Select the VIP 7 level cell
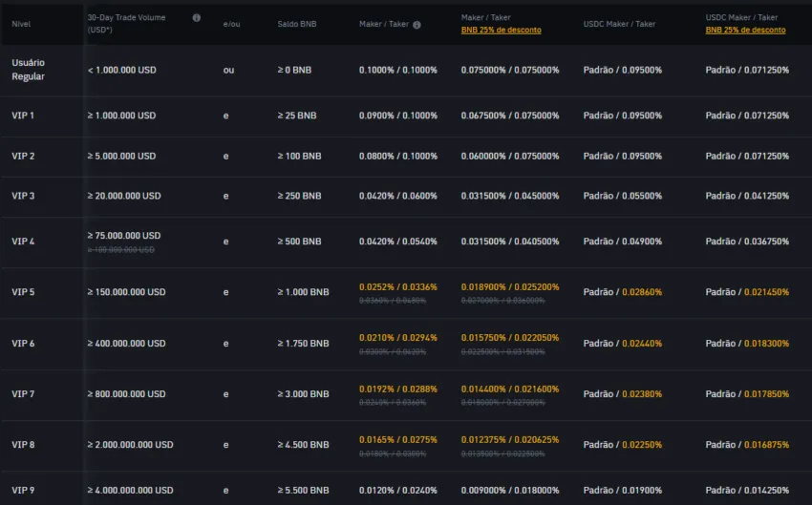The image size is (812, 505). pos(23,393)
